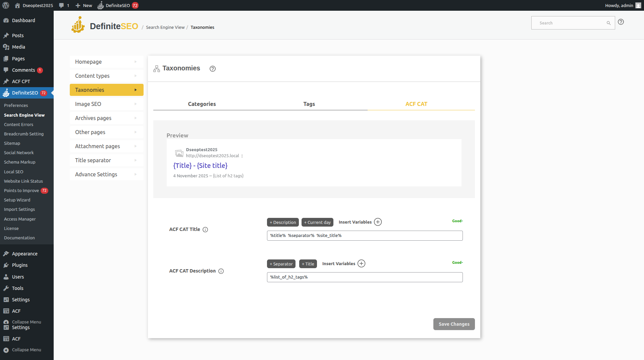Click the + Current day button

tap(317, 222)
